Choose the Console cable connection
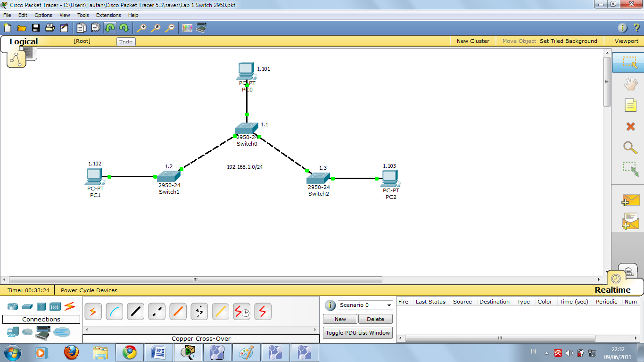The width and height of the screenshot is (644, 362). (115, 312)
